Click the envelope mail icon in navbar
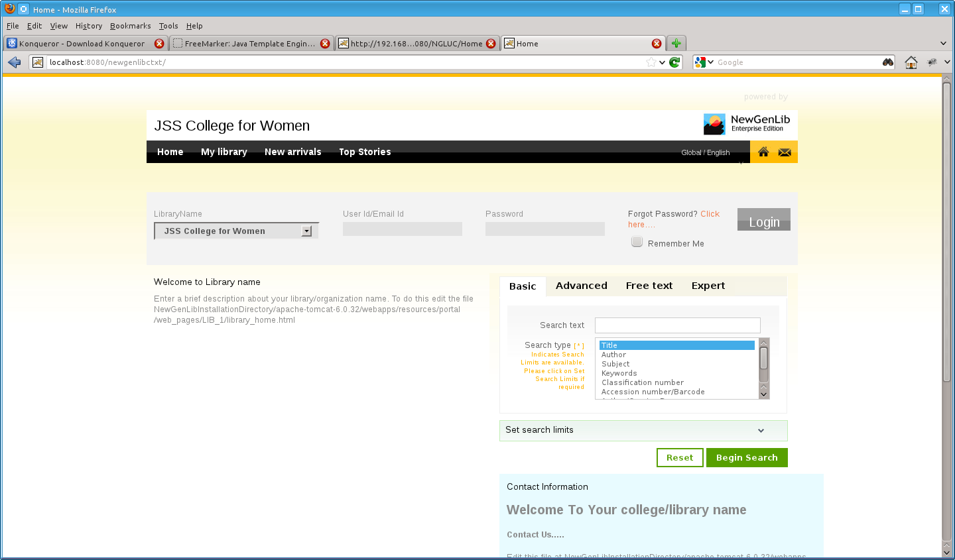Screen dimensions: 955x560 pos(785,152)
